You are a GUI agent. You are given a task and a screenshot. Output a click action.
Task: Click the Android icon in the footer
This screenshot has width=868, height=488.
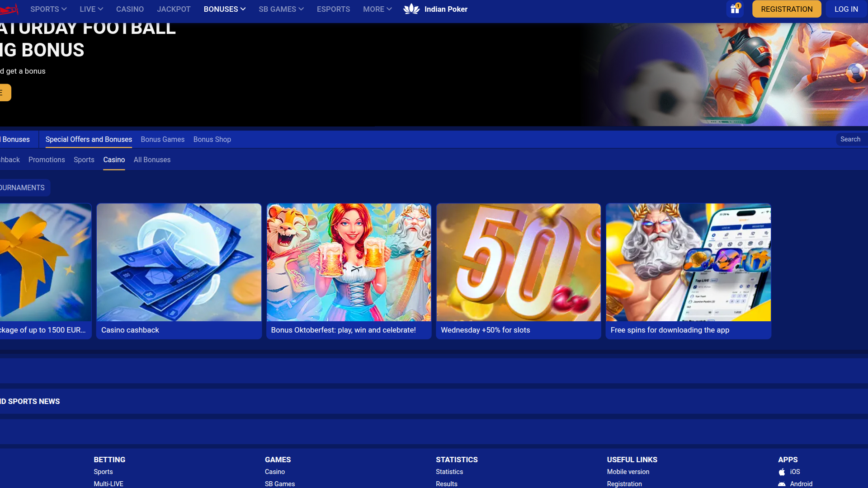[782, 483]
